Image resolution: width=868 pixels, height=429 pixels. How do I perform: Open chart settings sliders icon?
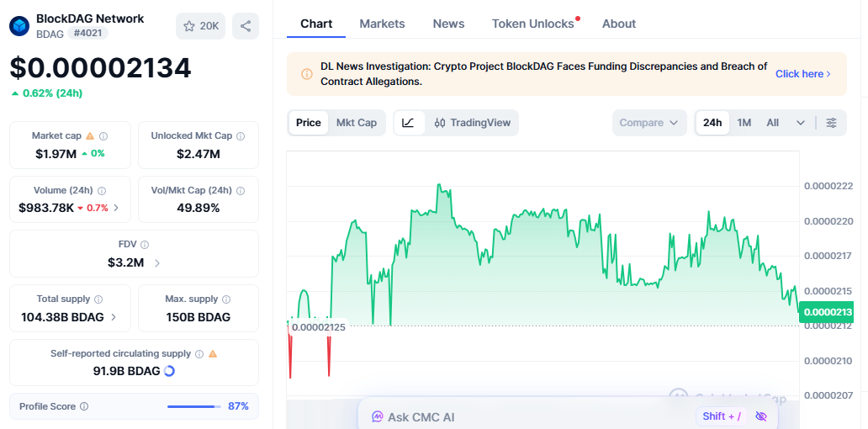coord(832,123)
